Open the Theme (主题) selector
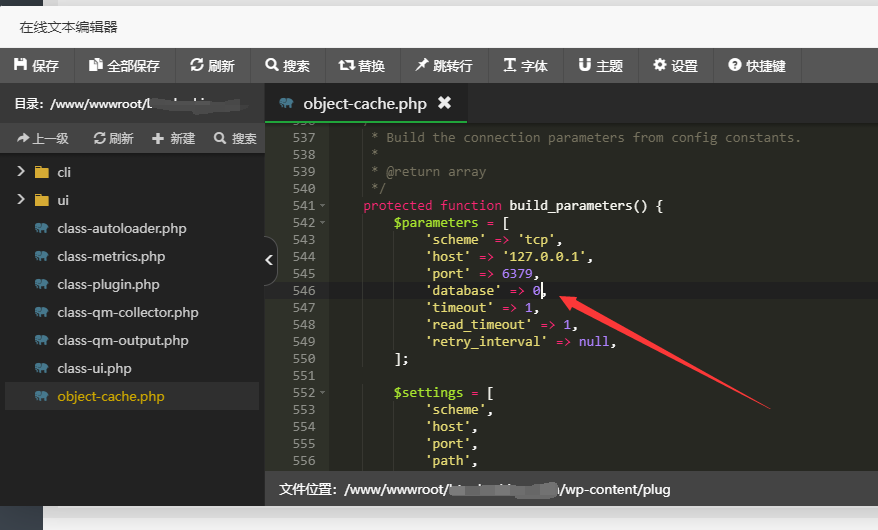 coord(600,66)
